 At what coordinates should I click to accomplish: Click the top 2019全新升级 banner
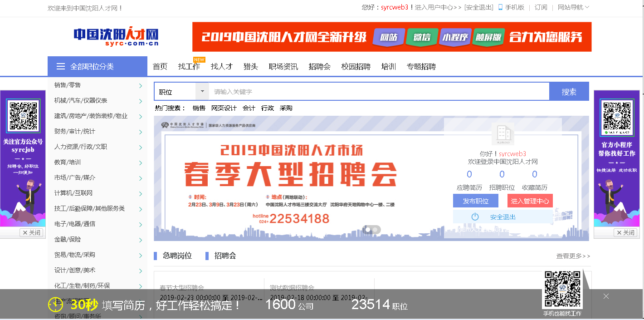point(392,37)
